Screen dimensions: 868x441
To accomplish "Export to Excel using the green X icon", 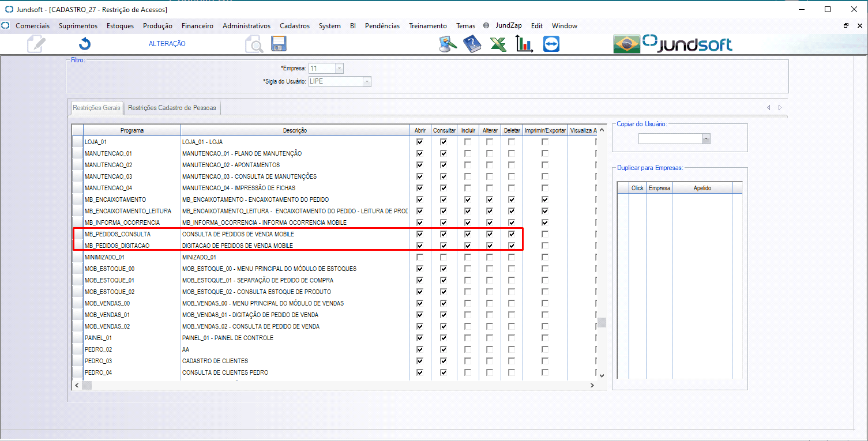I will tap(498, 44).
